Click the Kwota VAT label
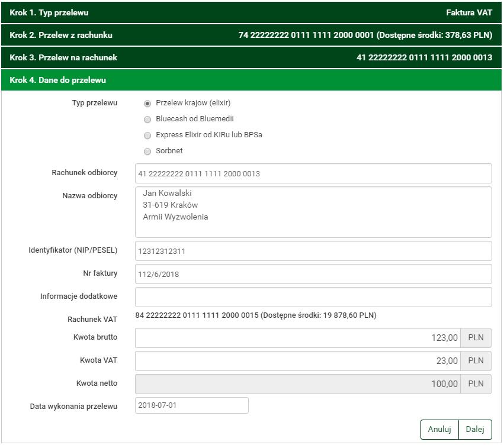Screen dimensions: 504x445 [x=99, y=360]
